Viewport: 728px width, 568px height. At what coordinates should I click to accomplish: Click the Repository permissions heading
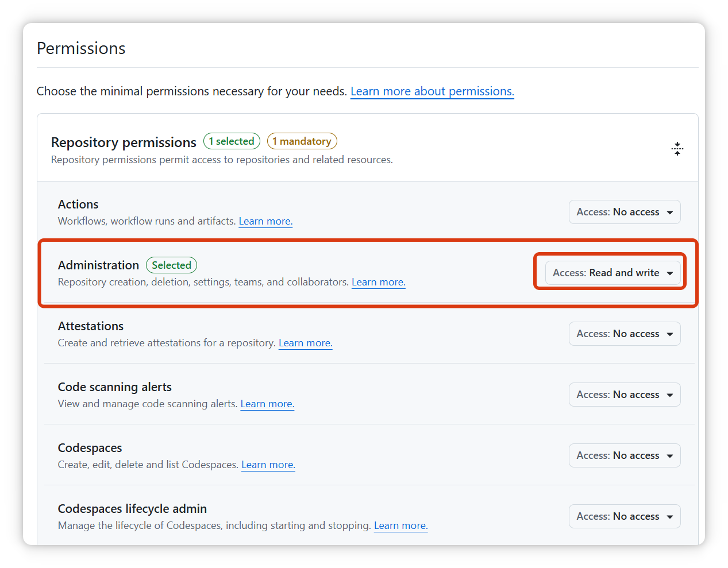[124, 142]
